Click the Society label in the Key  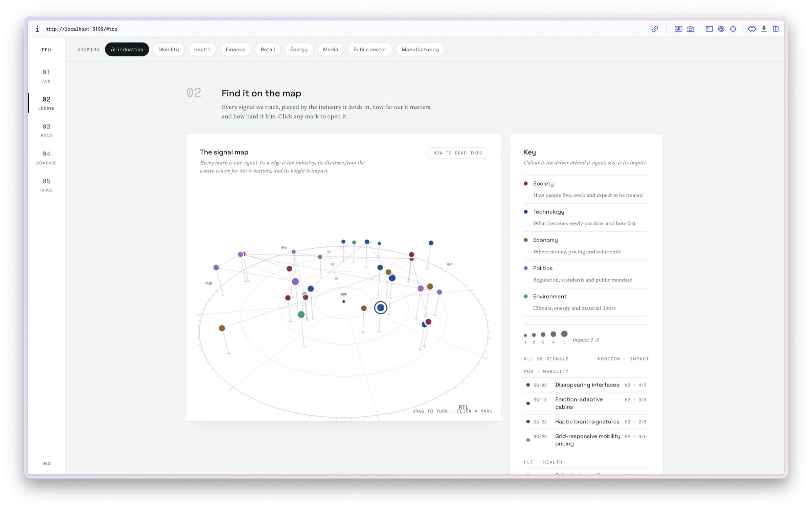tap(543, 184)
